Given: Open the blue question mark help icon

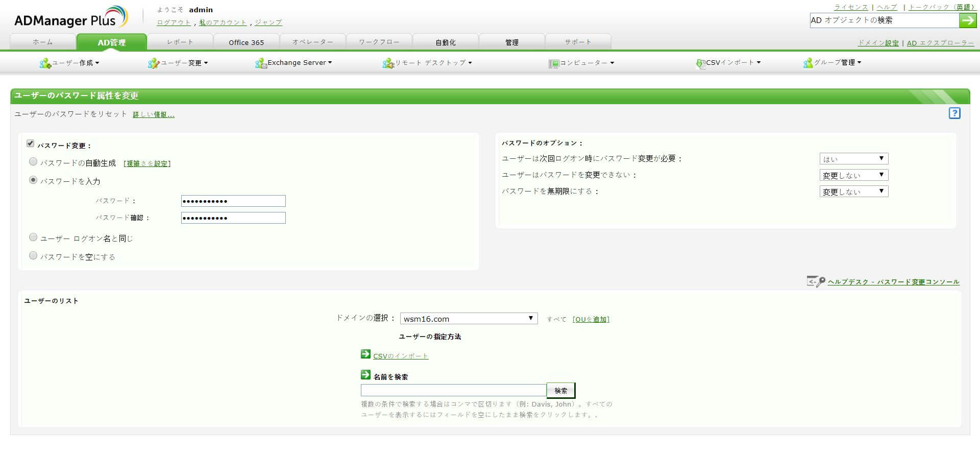Looking at the screenshot, I should tap(954, 113).
